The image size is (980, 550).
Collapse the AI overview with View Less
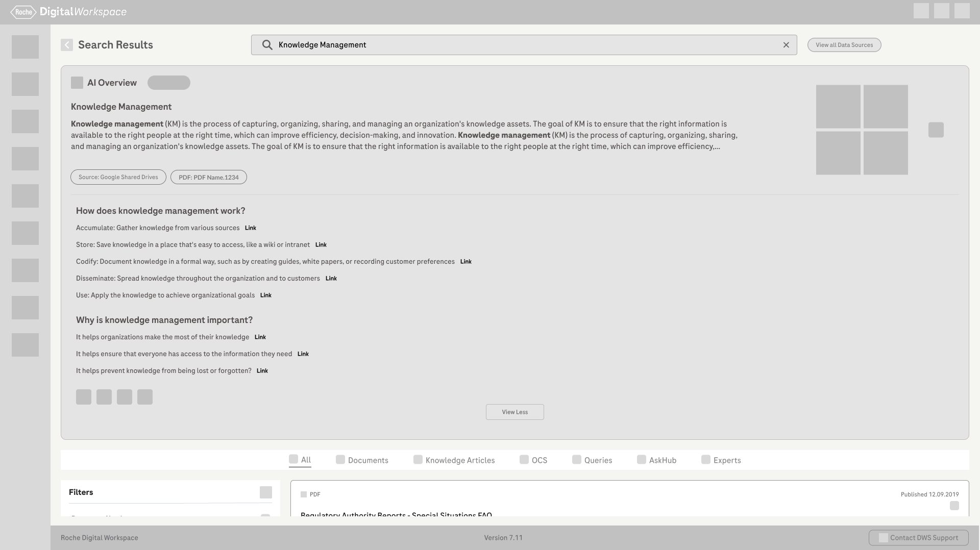[x=514, y=412]
